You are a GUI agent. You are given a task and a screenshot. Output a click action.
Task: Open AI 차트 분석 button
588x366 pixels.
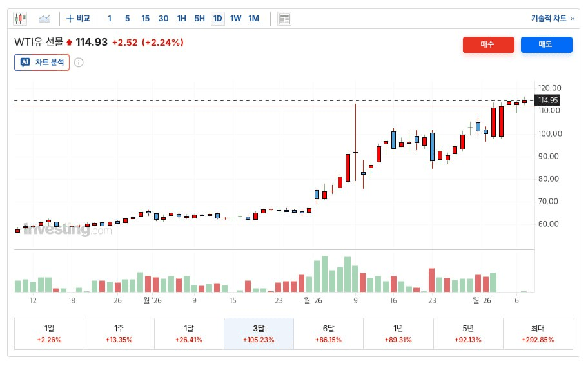point(42,63)
